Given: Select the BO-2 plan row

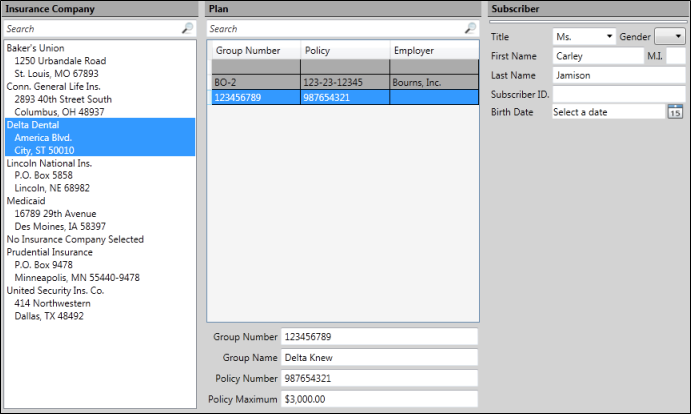Looking at the screenshot, I should [345, 83].
